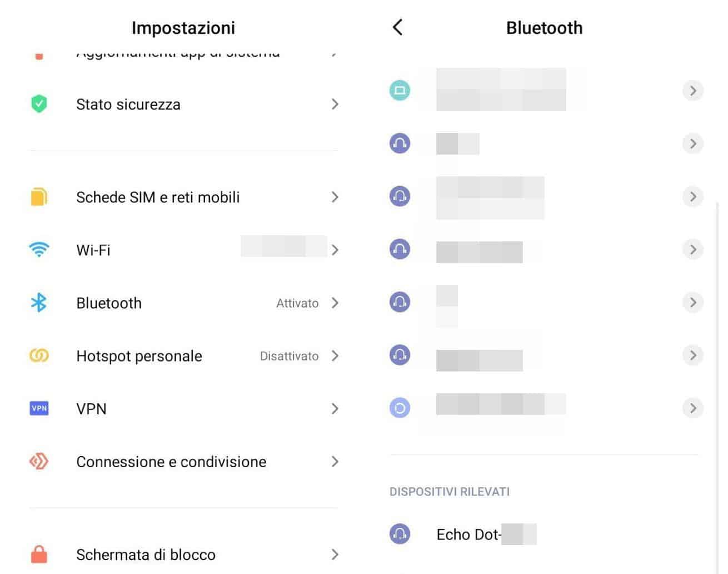
Task: Open the VPN row chevron
Action: coord(335,409)
